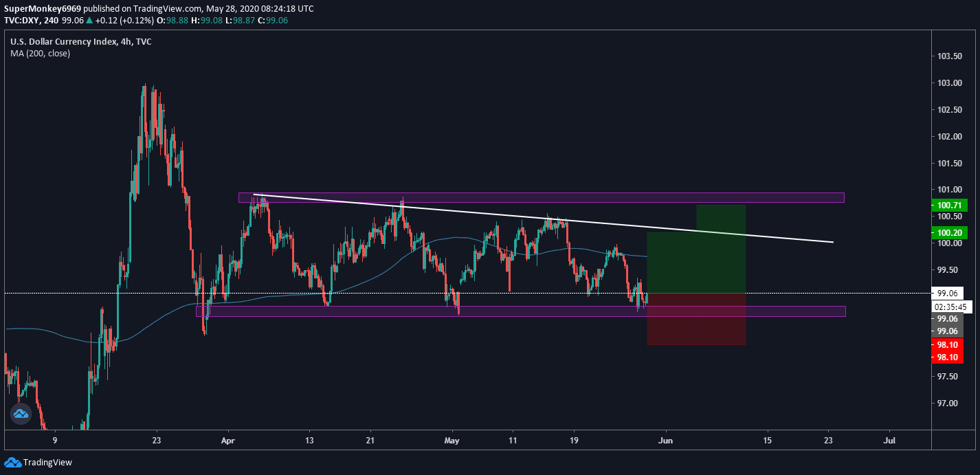This screenshot has width=980, height=475.
Task: Select the MA (200, close) indicator label
Action: (40, 53)
